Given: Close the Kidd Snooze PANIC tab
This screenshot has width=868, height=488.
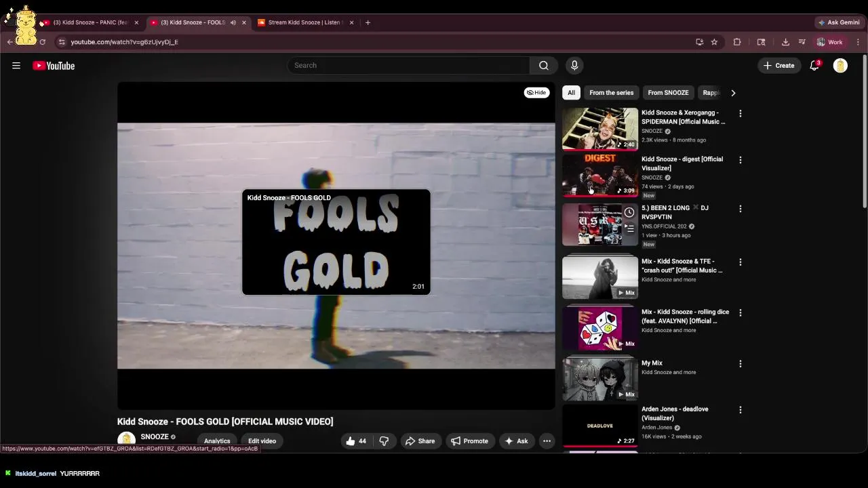Looking at the screenshot, I should coord(136,22).
